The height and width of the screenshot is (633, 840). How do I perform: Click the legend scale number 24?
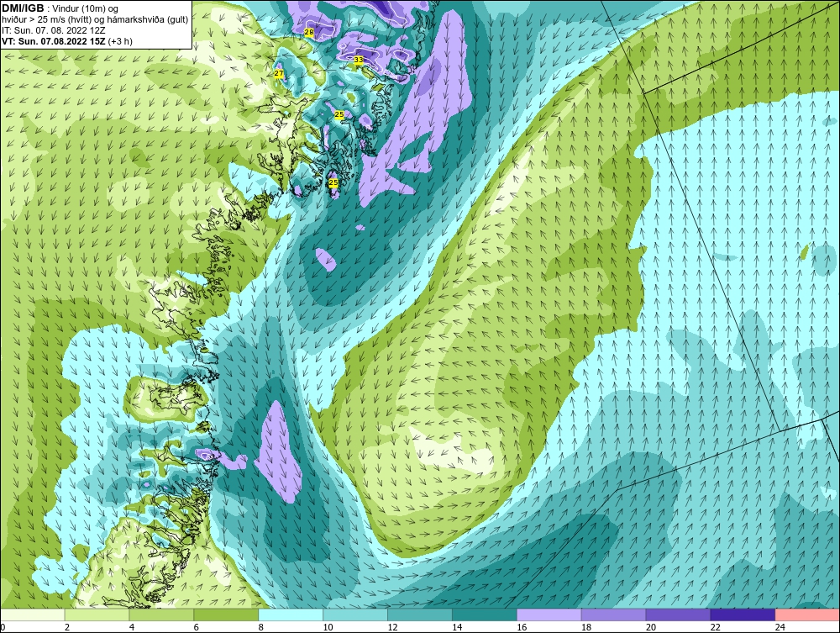pos(780,627)
